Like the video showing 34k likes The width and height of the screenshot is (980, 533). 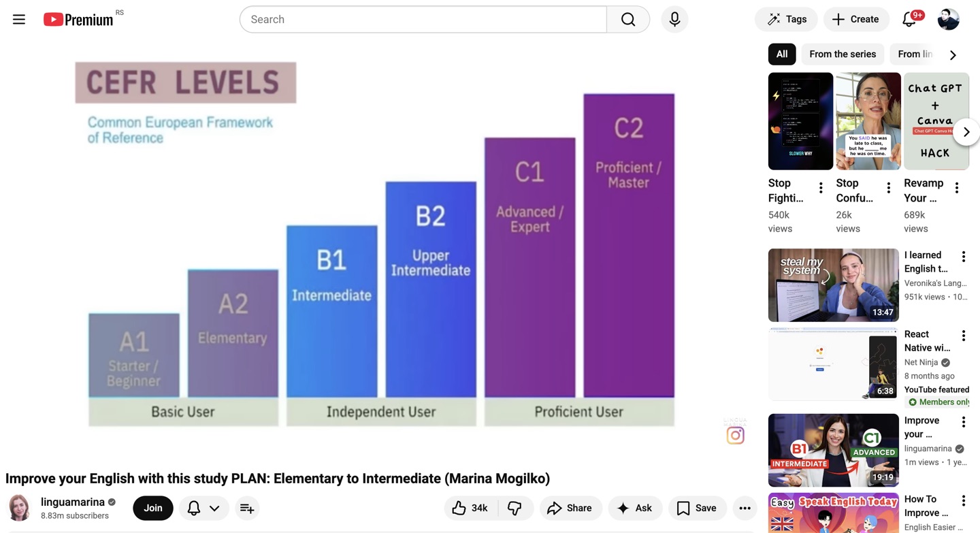point(469,508)
